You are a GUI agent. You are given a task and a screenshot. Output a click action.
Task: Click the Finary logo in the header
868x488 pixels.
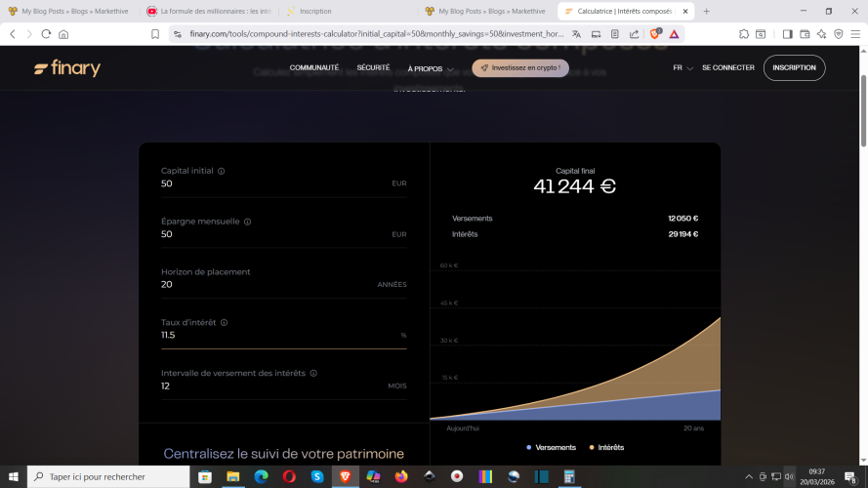point(66,68)
